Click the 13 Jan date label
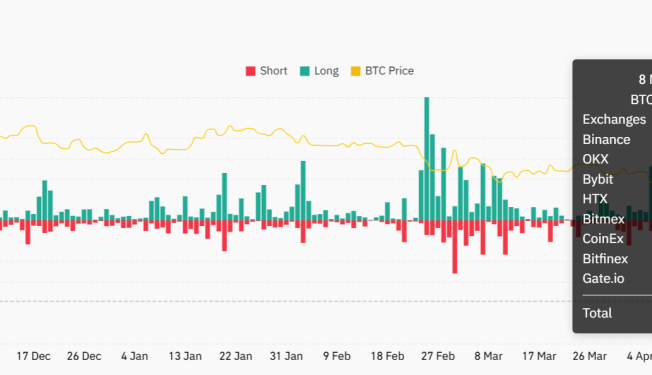The width and height of the screenshot is (652, 375). click(185, 356)
